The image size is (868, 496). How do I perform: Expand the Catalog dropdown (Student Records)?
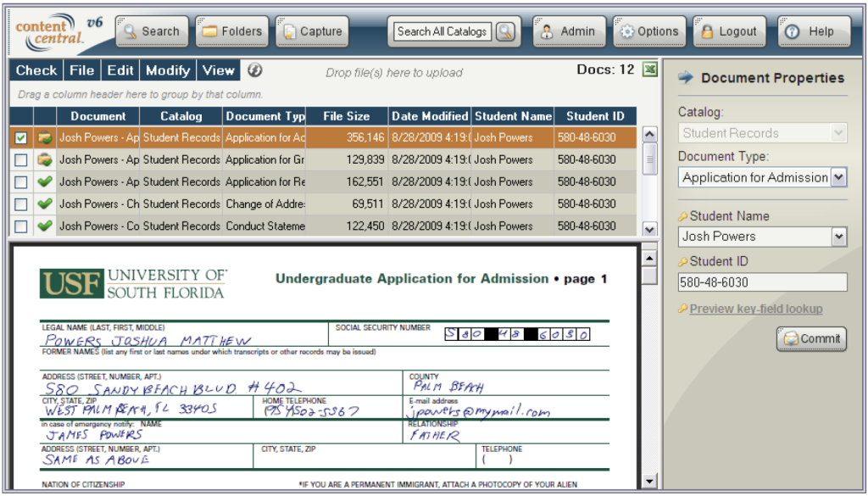838,133
